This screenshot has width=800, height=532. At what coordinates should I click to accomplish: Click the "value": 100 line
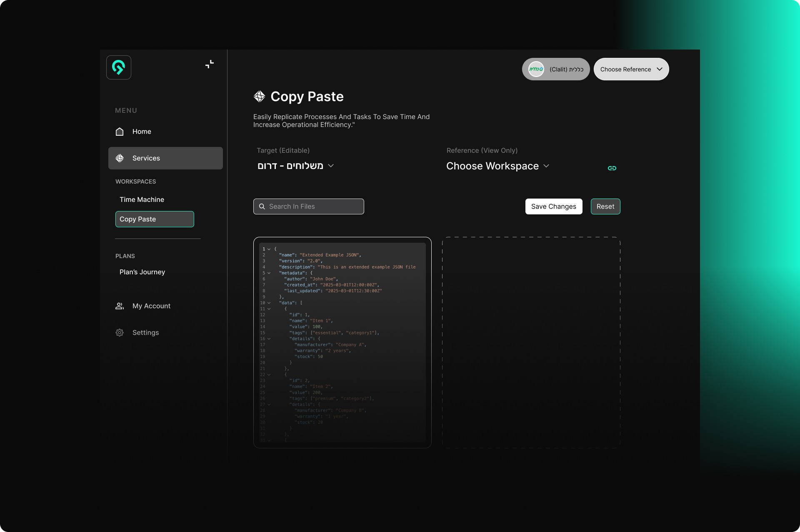coord(306,327)
